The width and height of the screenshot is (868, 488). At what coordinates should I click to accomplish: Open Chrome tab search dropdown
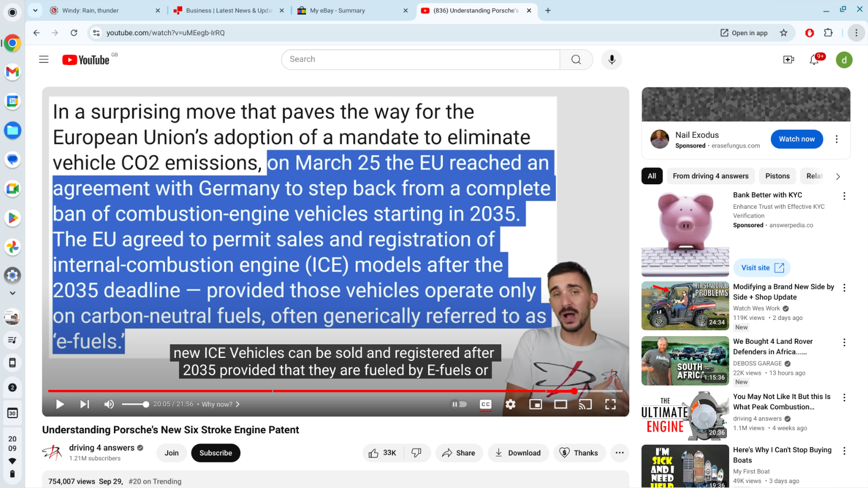[x=35, y=10]
